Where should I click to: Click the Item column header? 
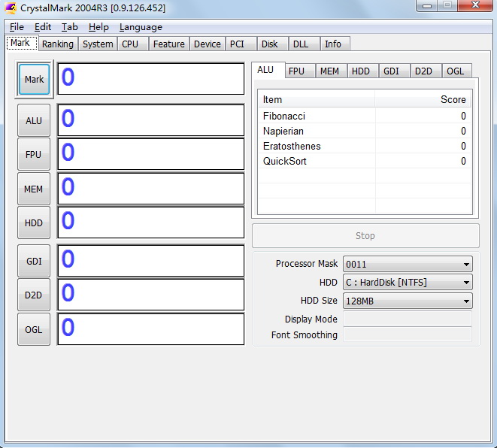[317, 99]
